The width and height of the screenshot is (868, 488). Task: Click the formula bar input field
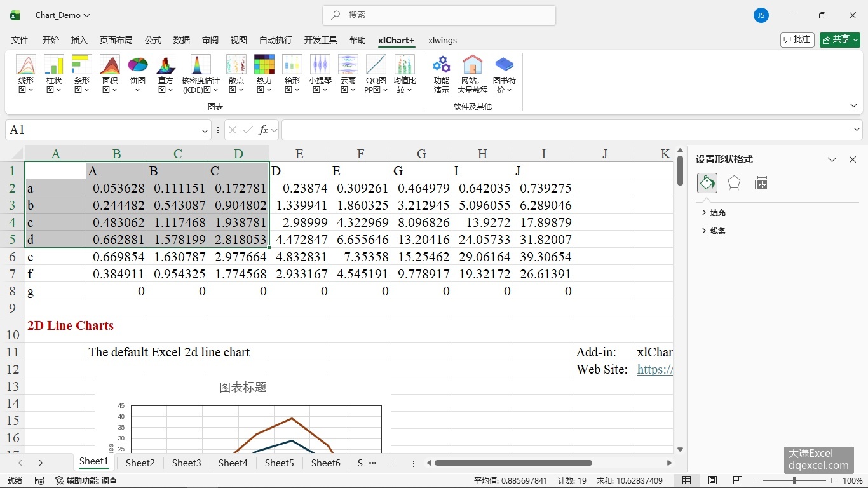566,130
